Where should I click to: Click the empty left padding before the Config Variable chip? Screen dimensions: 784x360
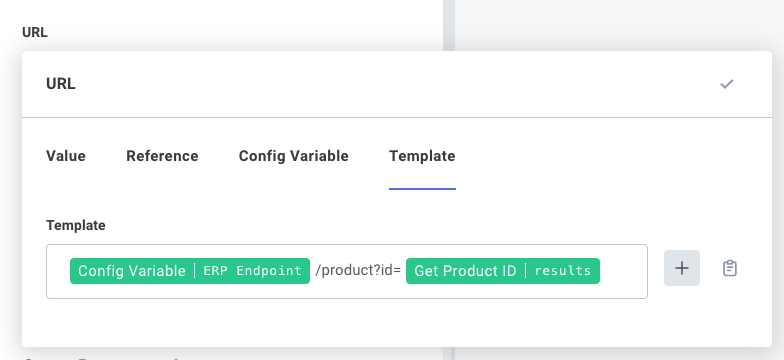(x=58, y=272)
